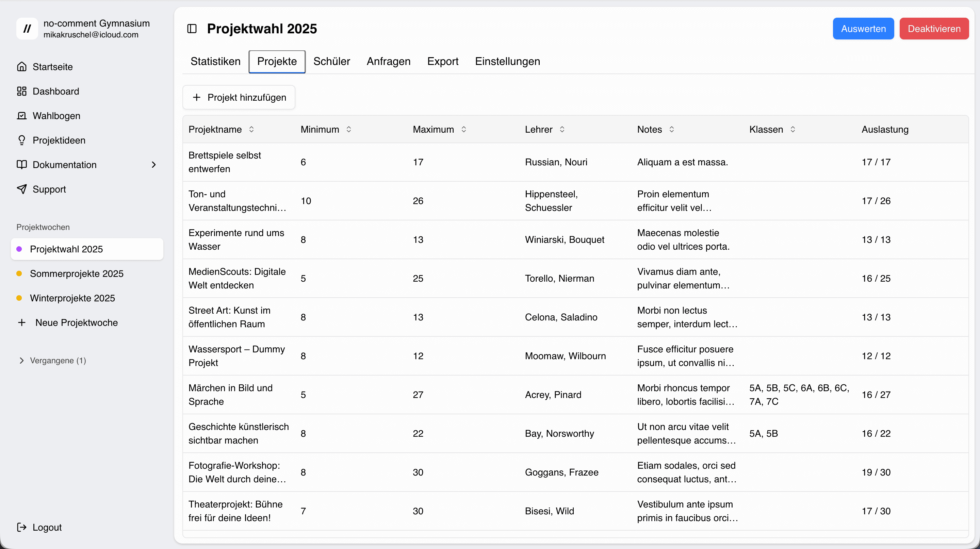Select Sommerprojekte 2025 project week
The image size is (980, 549).
(87, 273)
